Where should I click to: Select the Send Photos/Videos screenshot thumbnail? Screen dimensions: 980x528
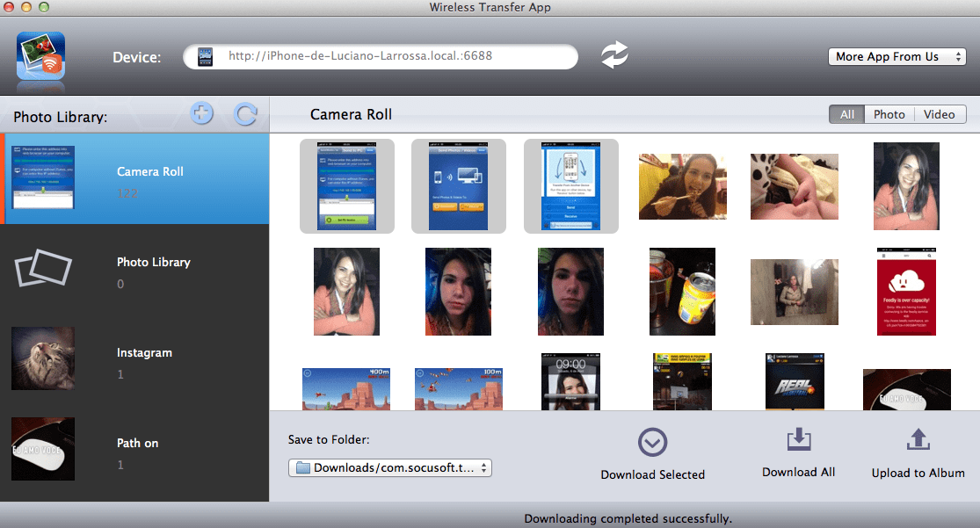(458, 186)
